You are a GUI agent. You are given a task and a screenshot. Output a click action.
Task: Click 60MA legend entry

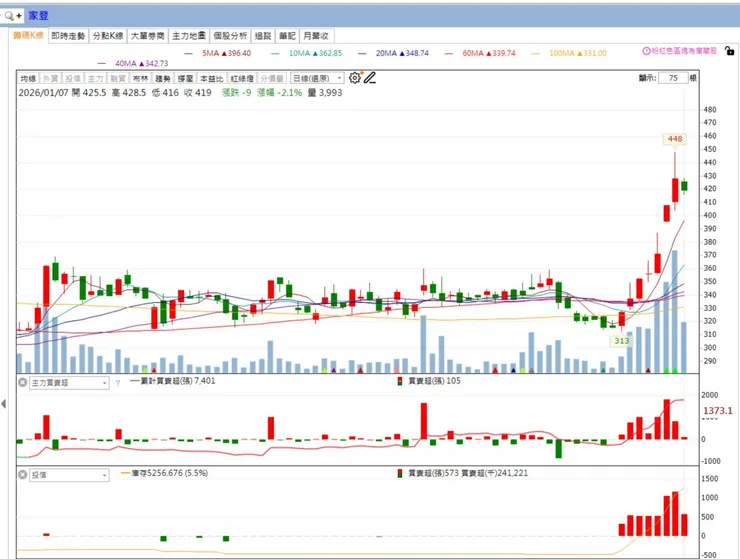480,53
